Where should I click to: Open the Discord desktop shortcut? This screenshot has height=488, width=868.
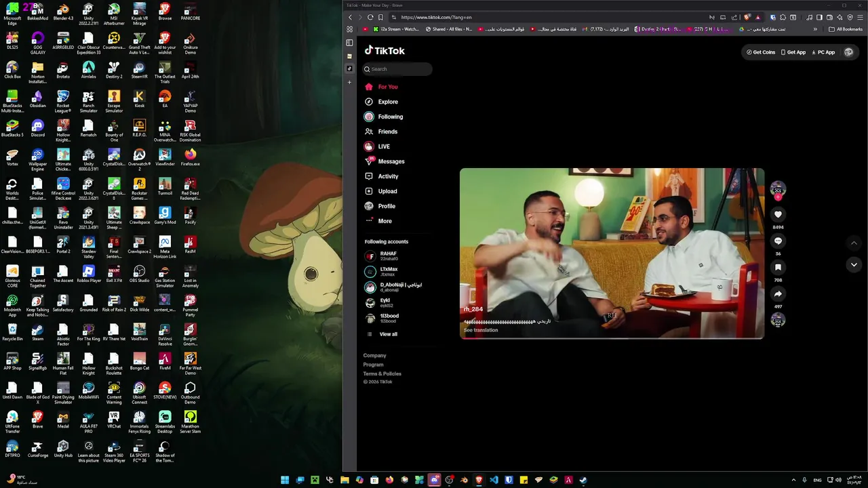click(37, 128)
